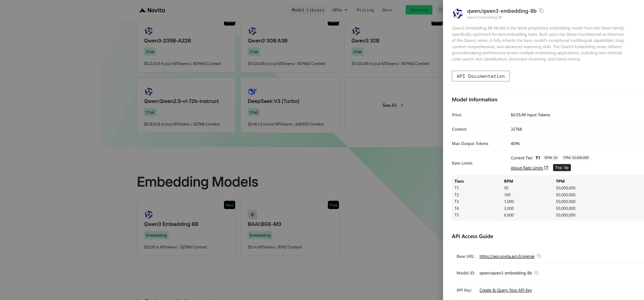The image size is (644, 300).
Task: Click the Top Up button
Action: 562,168
